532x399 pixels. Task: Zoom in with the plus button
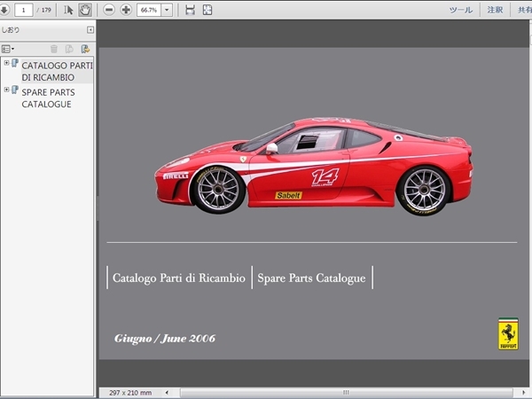click(126, 10)
